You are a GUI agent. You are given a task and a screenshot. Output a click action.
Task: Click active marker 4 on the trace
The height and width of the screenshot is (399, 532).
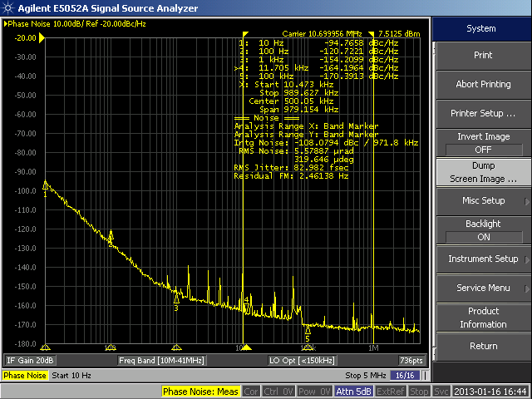point(246,307)
